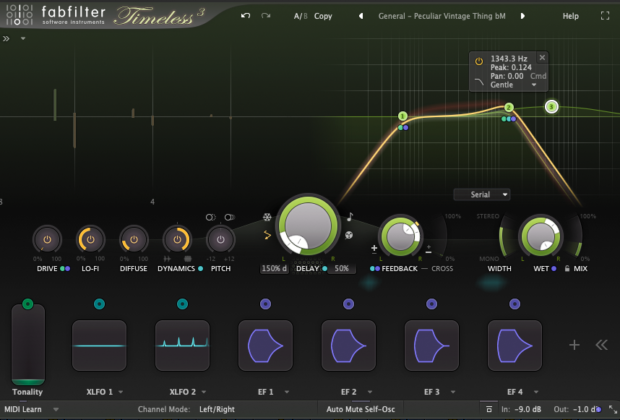The width and height of the screenshot is (620, 420).
Task: Open the EF 1 envelope follower panel
Action: coord(265,346)
